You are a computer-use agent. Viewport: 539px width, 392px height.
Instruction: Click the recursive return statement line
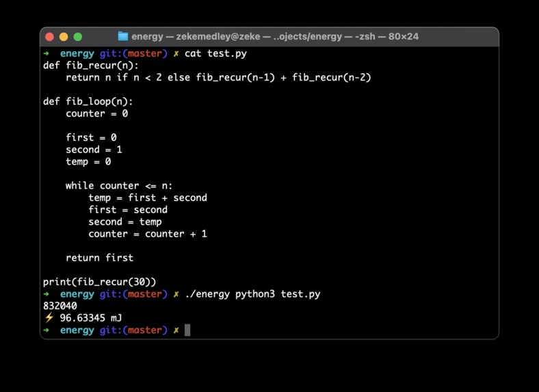coord(218,78)
